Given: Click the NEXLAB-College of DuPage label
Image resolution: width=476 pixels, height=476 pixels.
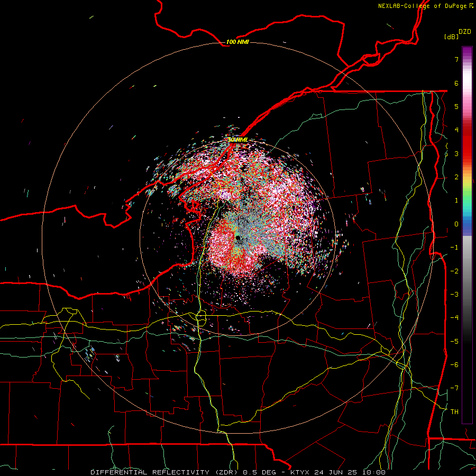Looking at the screenshot, I should pyautogui.click(x=425, y=6).
